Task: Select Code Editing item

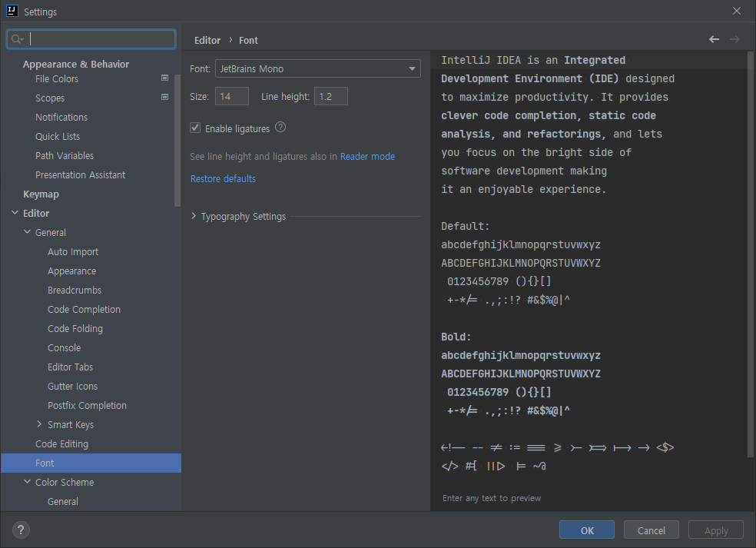Action: 61,443
